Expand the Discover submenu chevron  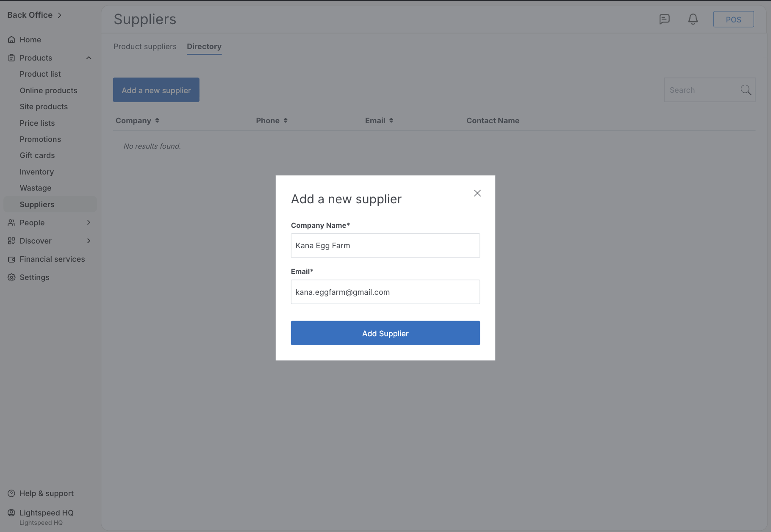(x=89, y=241)
